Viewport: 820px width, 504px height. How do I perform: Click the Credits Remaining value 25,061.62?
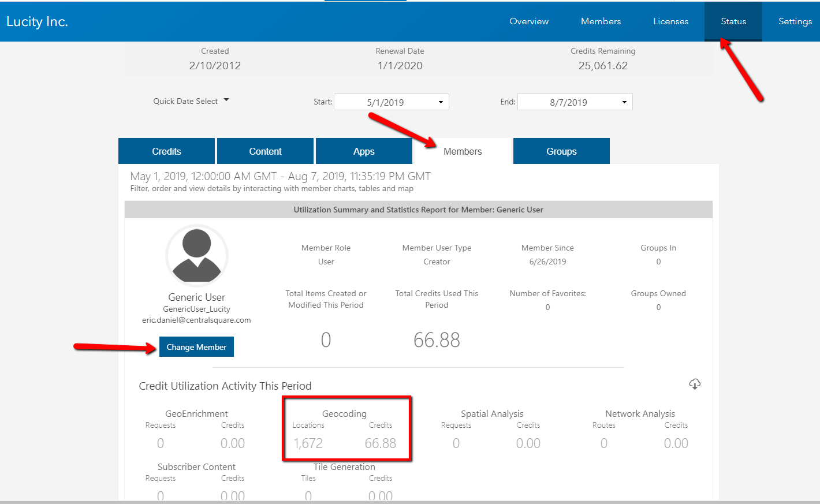603,66
